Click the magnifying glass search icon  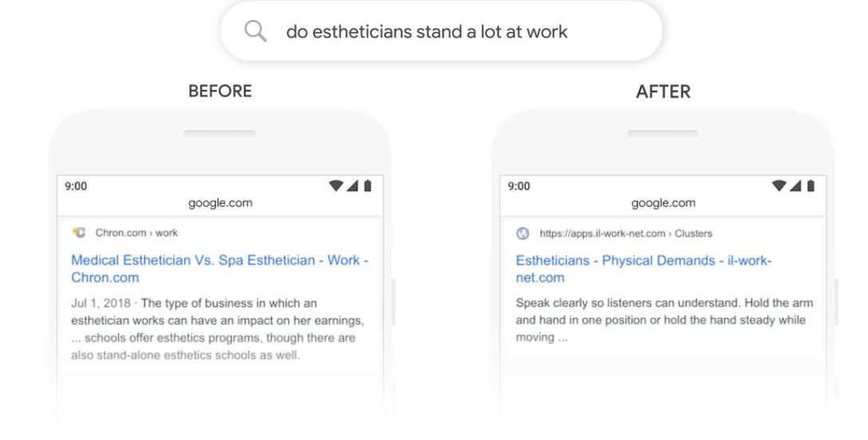(255, 31)
